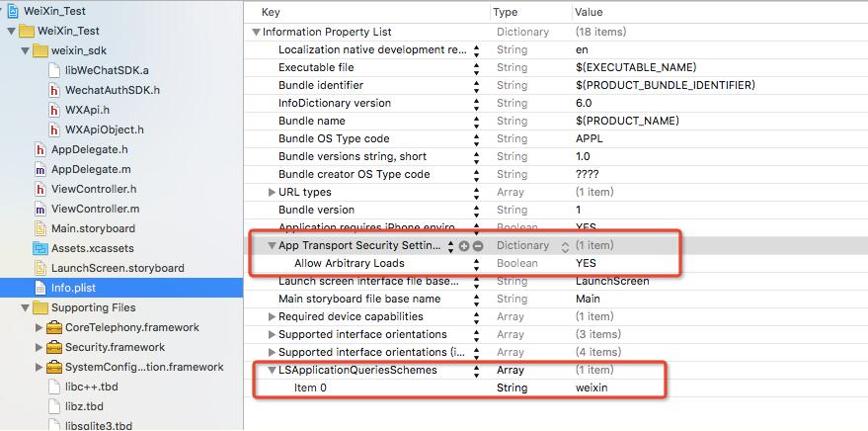Collapse the LSApplicationQueriesSchemes array

point(273,370)
